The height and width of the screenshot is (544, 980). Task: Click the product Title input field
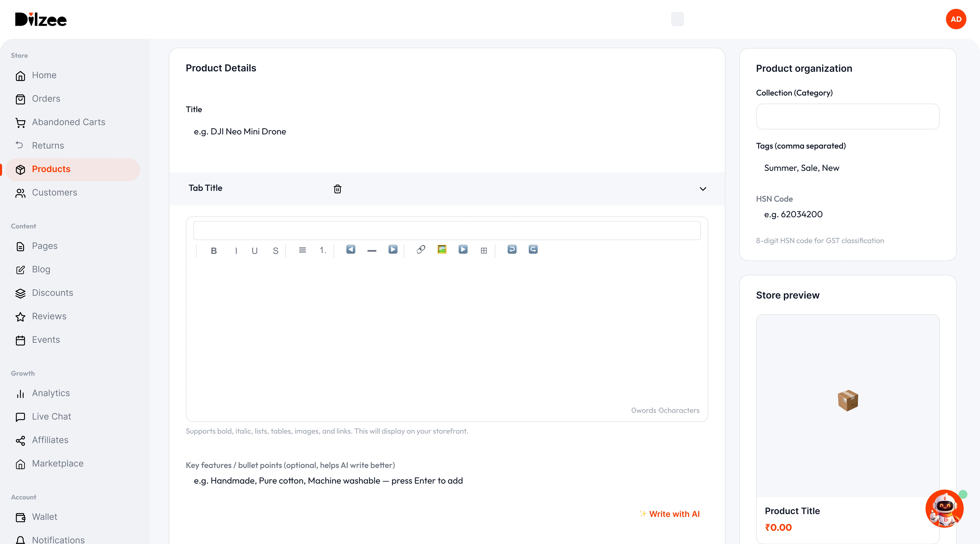[x=447, y=132]
